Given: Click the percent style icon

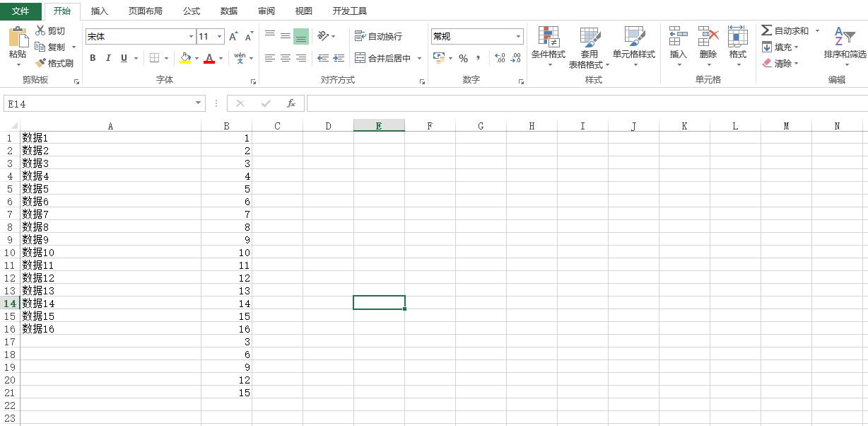Looking at the screenshot, I should [x=463, y=58].
